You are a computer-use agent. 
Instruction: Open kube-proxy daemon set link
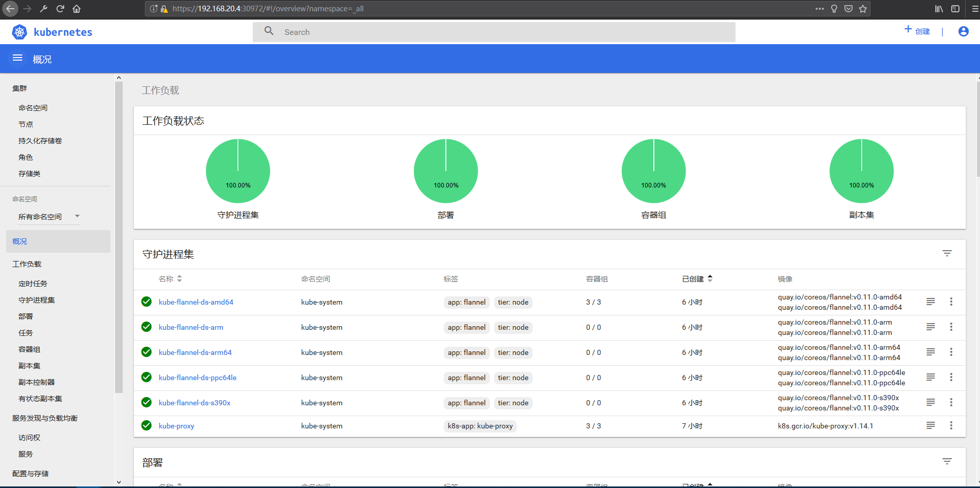tap(176, 426)
